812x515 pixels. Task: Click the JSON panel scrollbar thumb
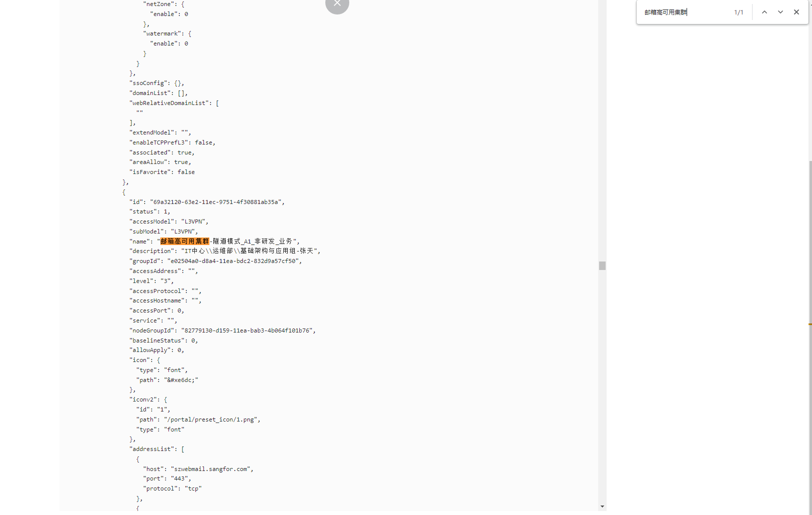click(602, 265)
